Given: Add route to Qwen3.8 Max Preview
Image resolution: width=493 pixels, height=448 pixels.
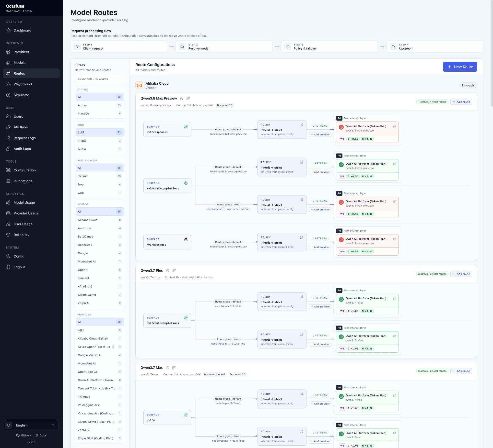Looking at the screenshot, I should pyautogui.click(x=461, y=102).
